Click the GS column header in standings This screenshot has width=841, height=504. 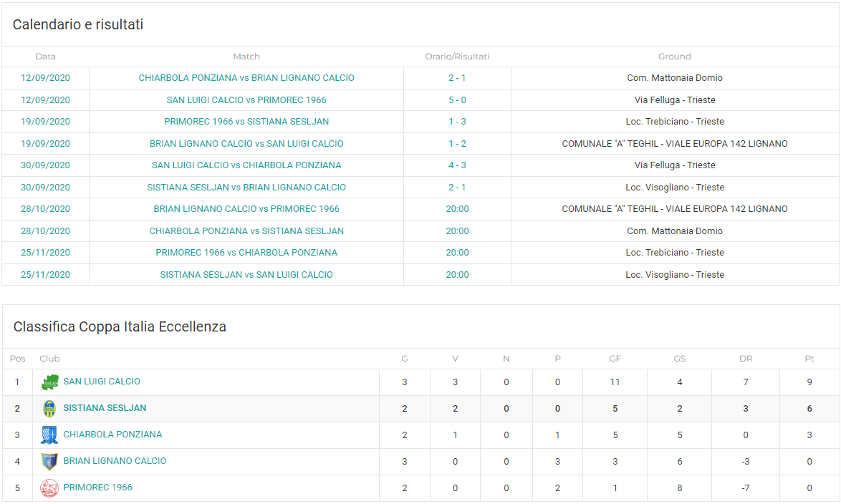(x=680, y=359)
